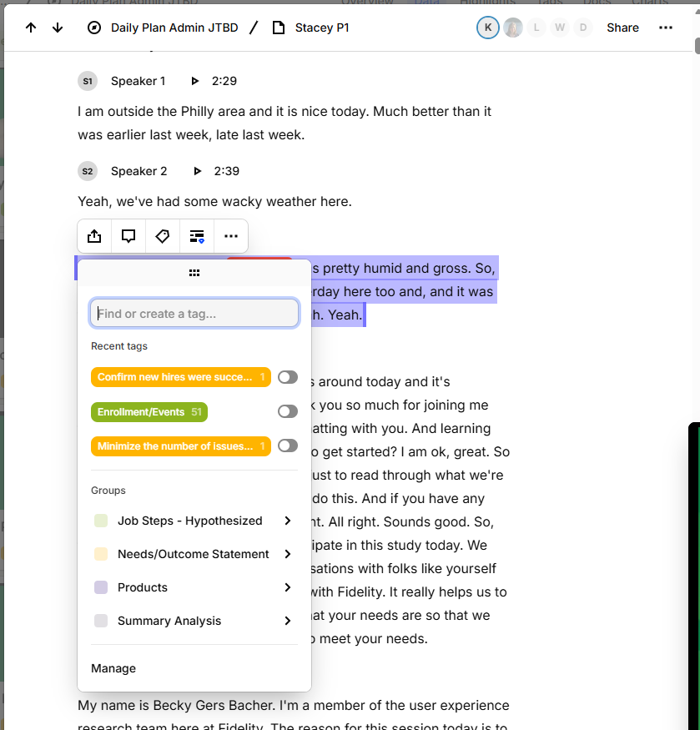Click the K user avatar
700x730 pixels.
click(487, 28)
